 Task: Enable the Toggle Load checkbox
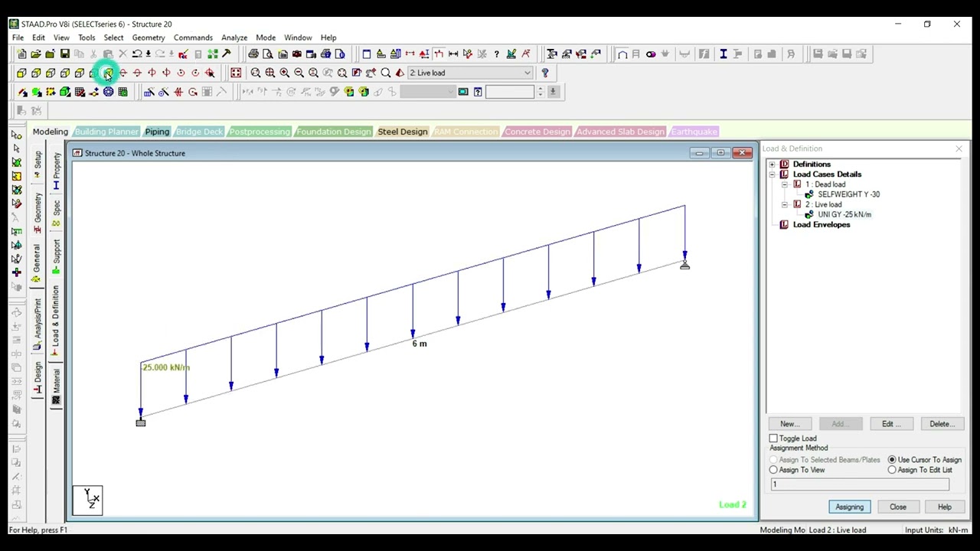pos(773,439)
